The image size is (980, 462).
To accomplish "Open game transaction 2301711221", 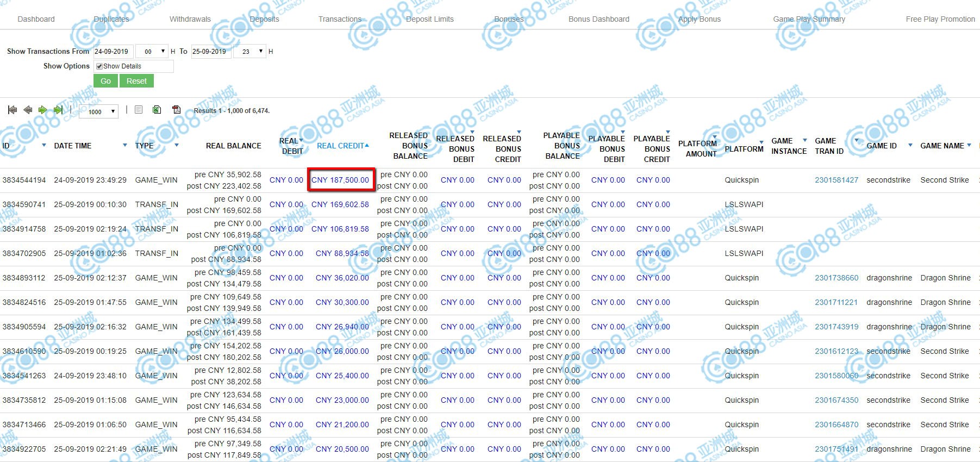I will 836,302.
